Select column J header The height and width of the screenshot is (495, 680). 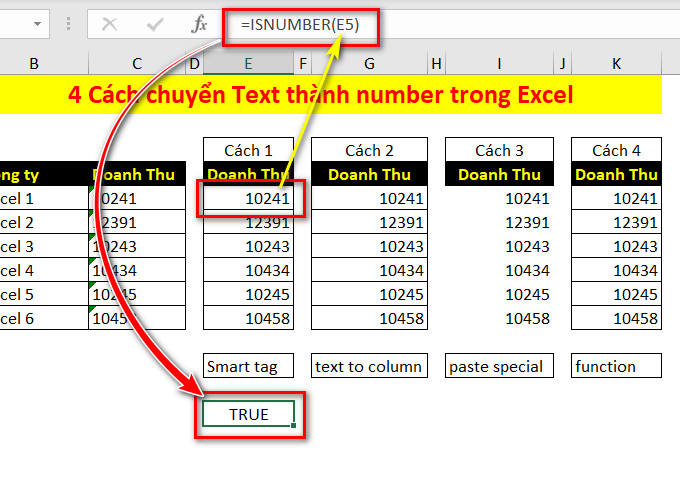click(562, 64)
